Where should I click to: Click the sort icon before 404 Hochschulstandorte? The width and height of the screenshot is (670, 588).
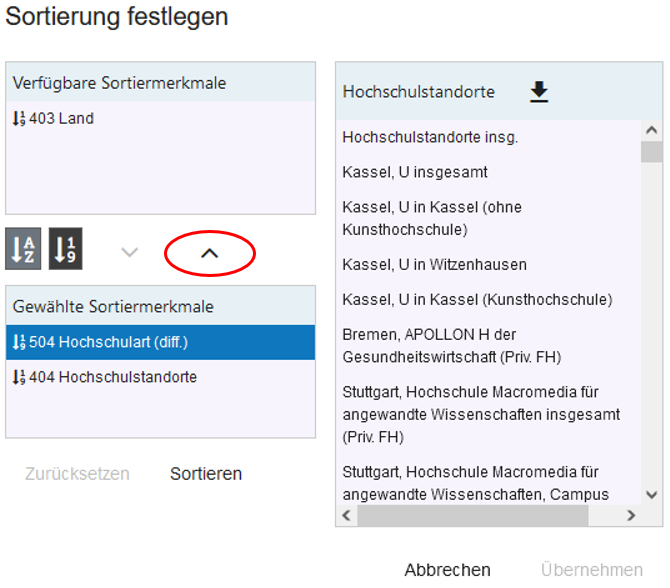pos(19,378)
